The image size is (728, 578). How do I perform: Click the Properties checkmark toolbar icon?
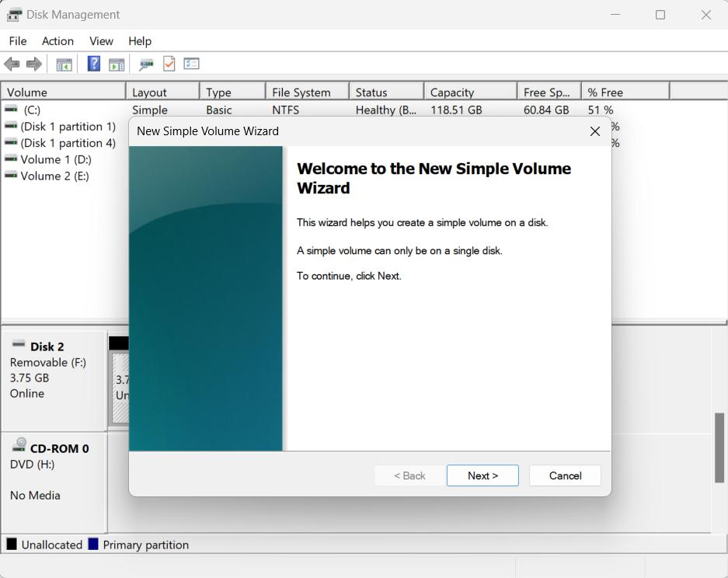click(169, 64)
